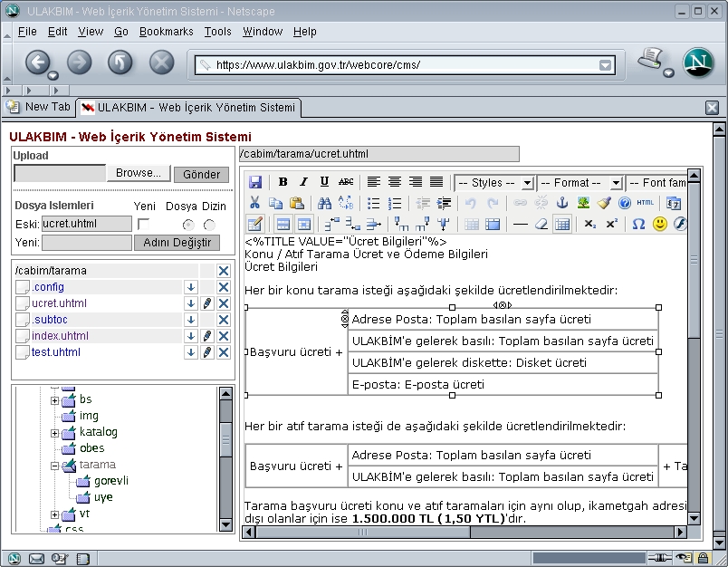Click the Yeni filename input field
Screen dimensions: 728x567
pos(86,243)
